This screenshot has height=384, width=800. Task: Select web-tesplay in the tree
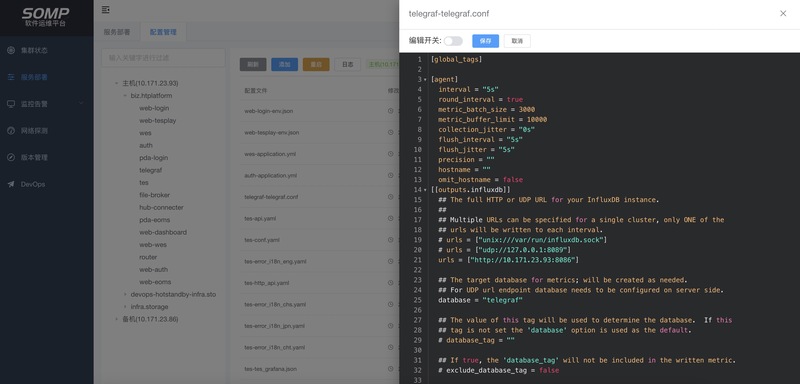coord(158,120)
